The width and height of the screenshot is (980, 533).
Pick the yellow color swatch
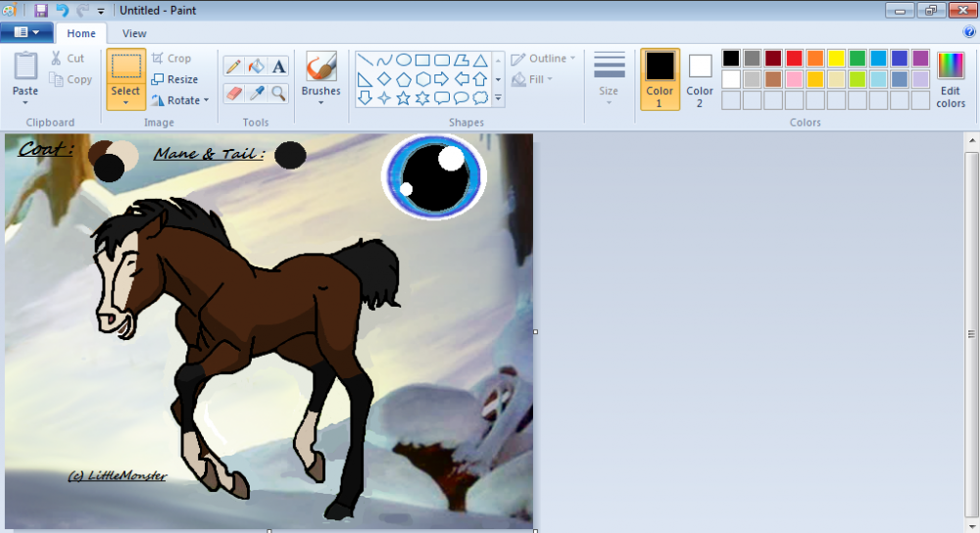point(836,58)
